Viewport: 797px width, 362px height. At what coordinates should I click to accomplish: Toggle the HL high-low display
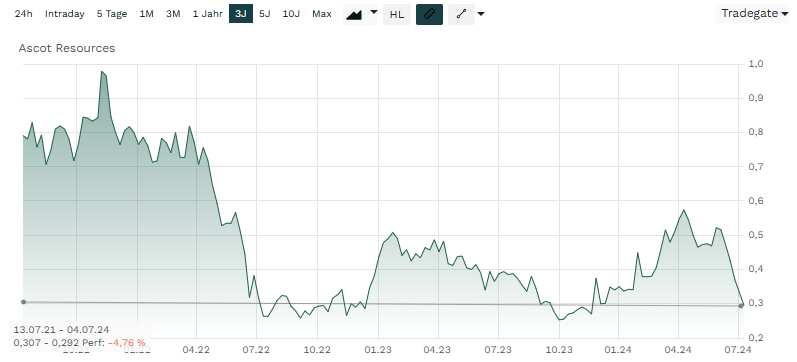pyautogui.click(x=397, y=14)
